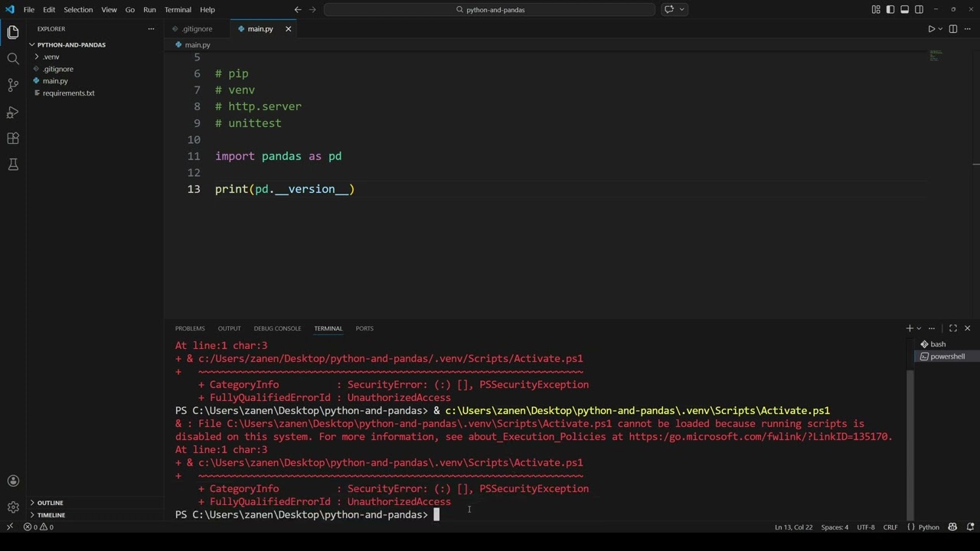Select the bash terminal instance
The width and height of the screenshot is (980, 551).
click(946, 344)
